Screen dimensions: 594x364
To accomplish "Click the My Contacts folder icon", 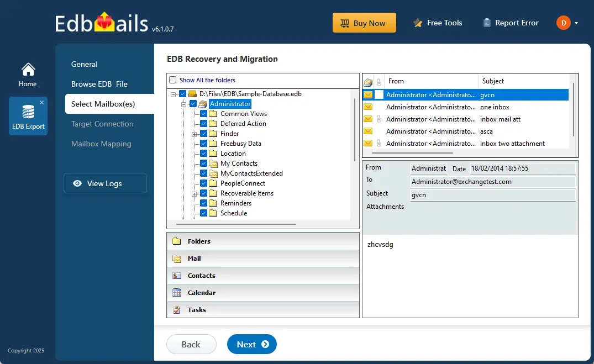I will pyautogui.click(x=214, y=163).
